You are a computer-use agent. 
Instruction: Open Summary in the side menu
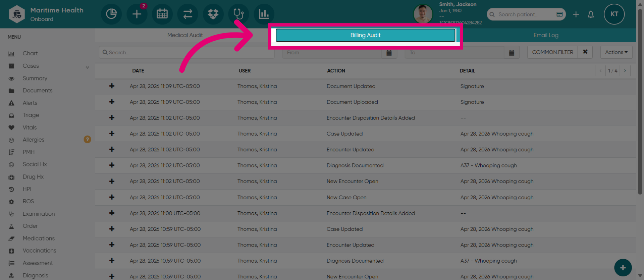click(x=35, y=78)
